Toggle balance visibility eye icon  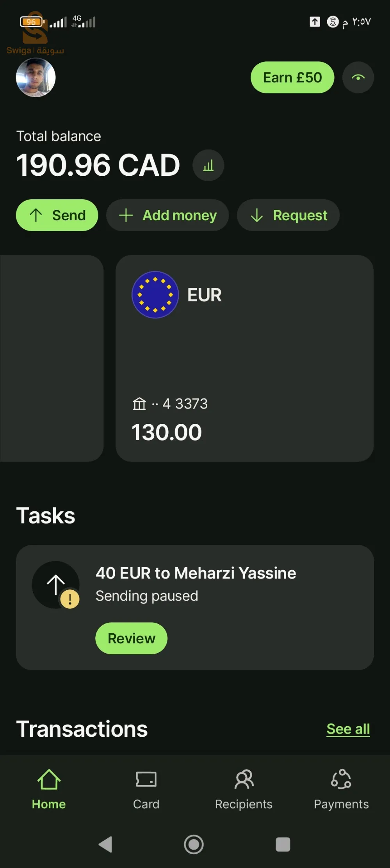tap(358, 77)
